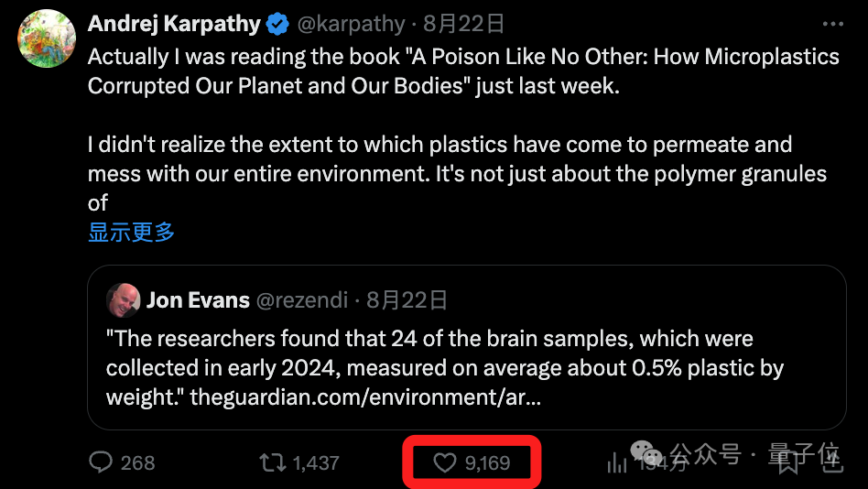View tweet analytics bar-chart icon

(617, 462)
